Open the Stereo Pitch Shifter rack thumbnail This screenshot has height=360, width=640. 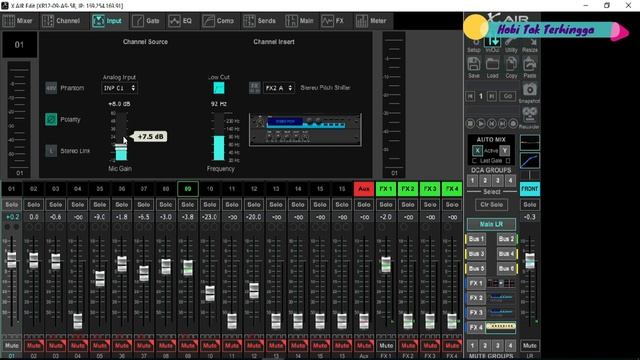(x=305, y=130)
